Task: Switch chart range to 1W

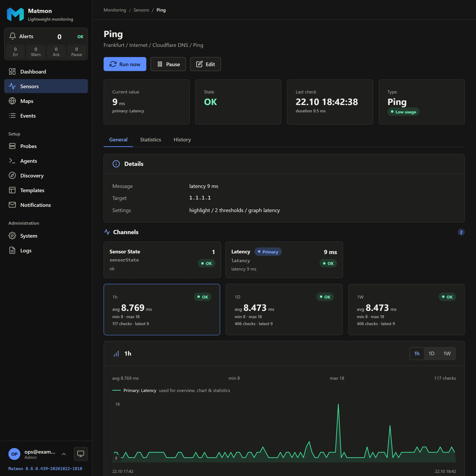Action: [x=447, y=353]
